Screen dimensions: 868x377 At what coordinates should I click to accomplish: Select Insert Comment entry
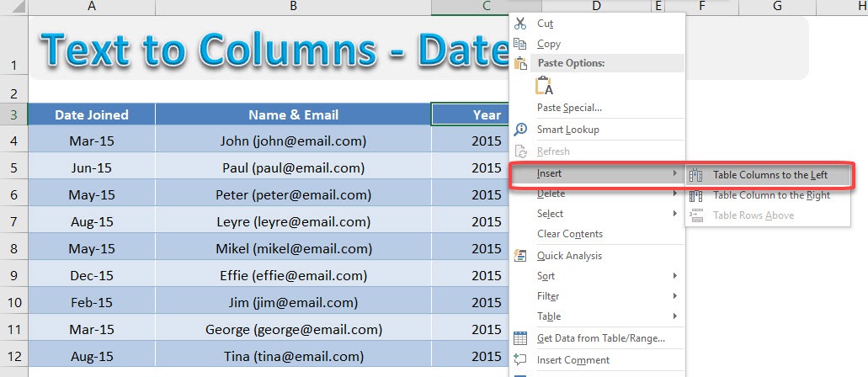(x=597, y=360)
